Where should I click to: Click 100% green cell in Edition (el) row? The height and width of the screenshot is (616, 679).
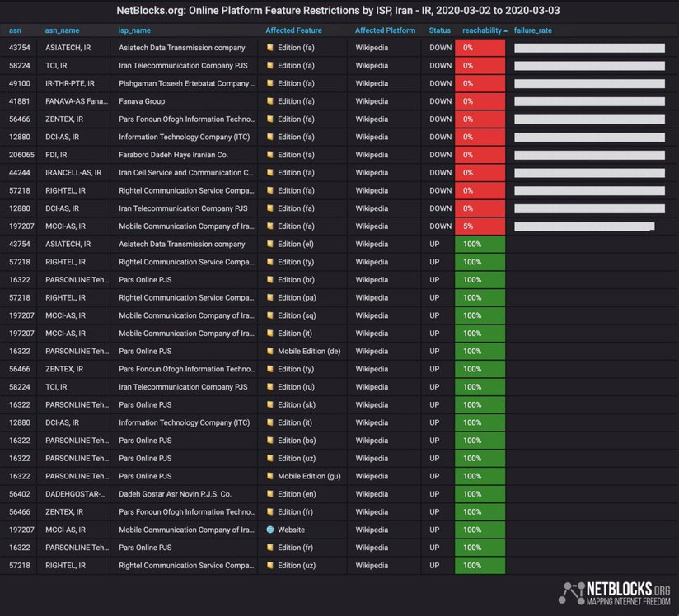click(x=480, y=244)
